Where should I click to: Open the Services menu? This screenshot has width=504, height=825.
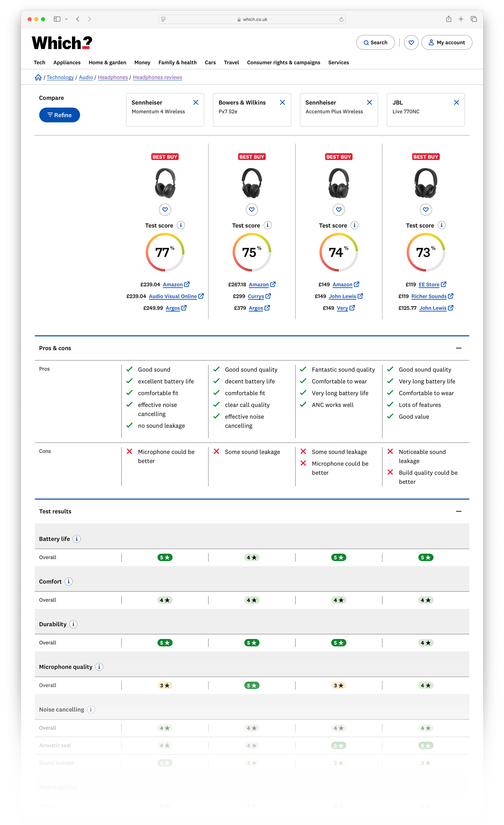339,63
